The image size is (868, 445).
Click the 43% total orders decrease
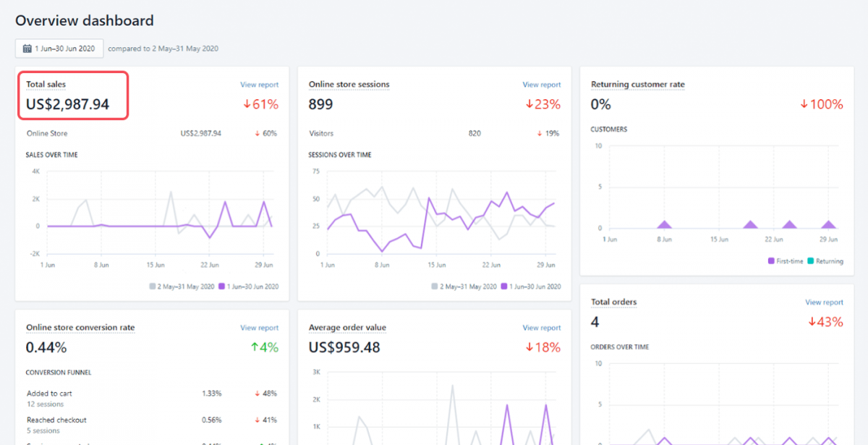coord(825,322)
